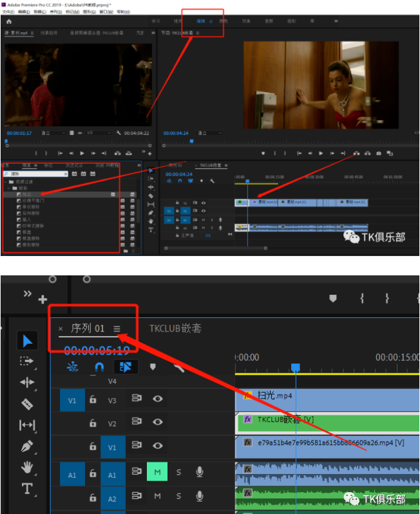
Task: Open Source monitor zoom level dropdown
Action: click(53, 133)
